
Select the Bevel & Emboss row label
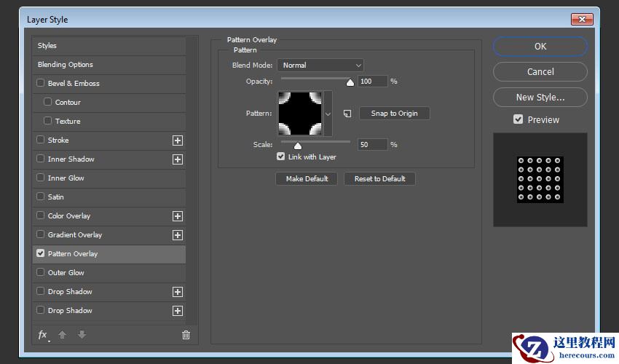[x=74, y=83]
